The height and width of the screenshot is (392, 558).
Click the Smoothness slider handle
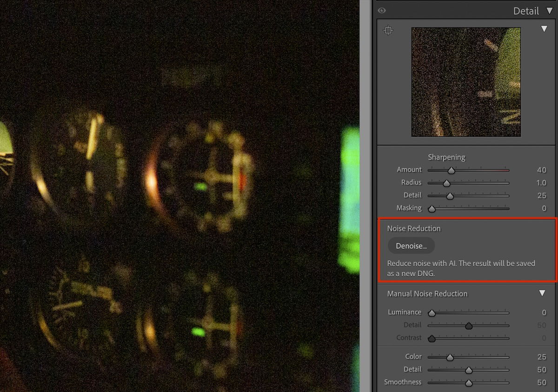point(468,382)
